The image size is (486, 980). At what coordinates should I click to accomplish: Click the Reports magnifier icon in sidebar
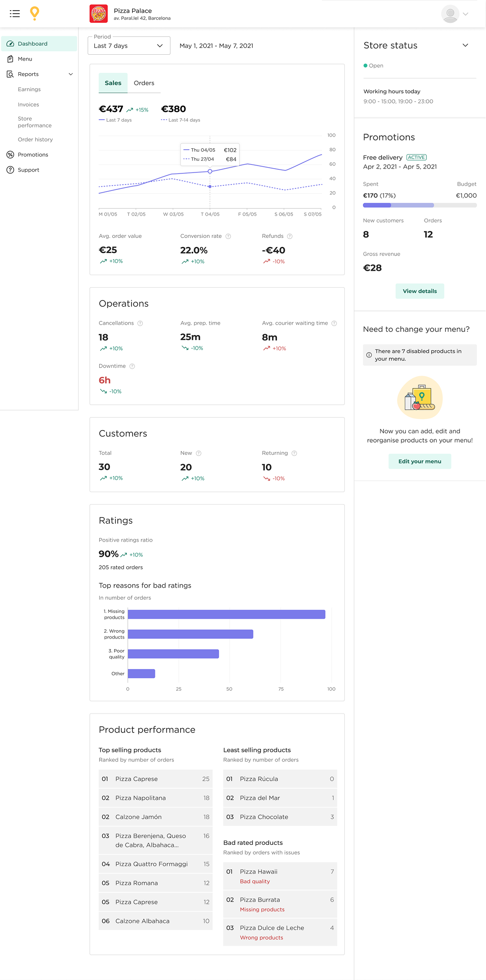pos(10,74)
